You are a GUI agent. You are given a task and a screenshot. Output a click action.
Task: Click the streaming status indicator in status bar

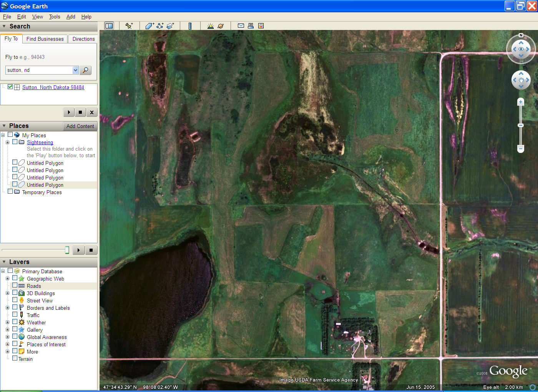pyautogui.click(x=533, y=387)
